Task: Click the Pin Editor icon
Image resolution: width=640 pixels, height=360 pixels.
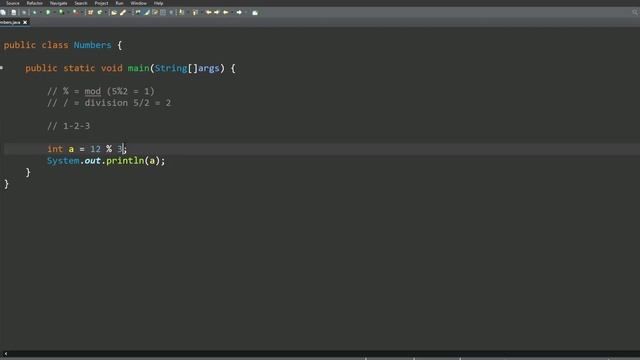Action: point(255,12)
